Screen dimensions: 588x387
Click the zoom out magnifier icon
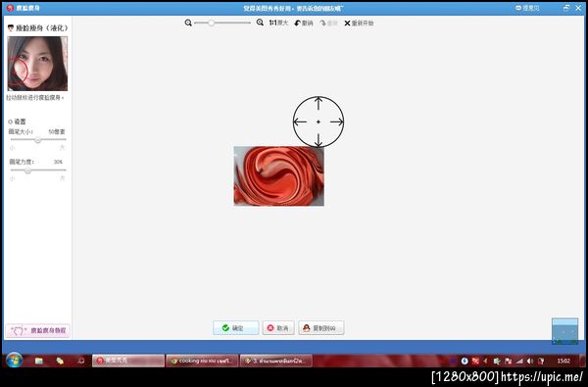(188, 23)
